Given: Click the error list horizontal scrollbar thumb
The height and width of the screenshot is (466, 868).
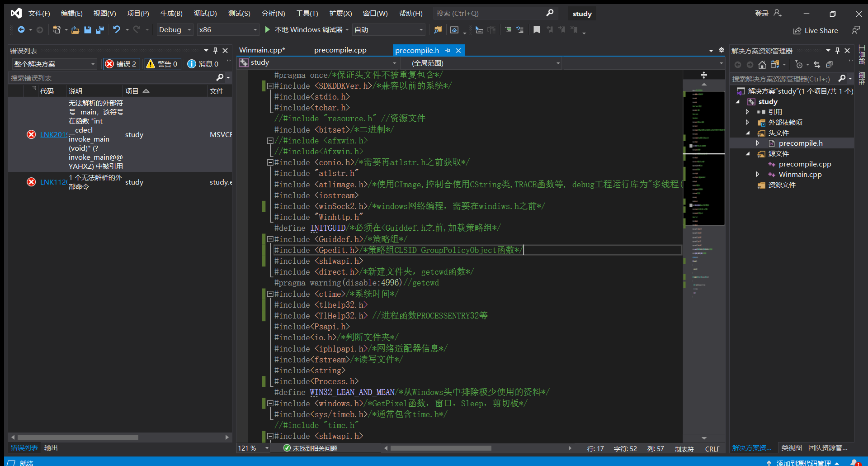Looking at the screenshot, I should 77,437.
